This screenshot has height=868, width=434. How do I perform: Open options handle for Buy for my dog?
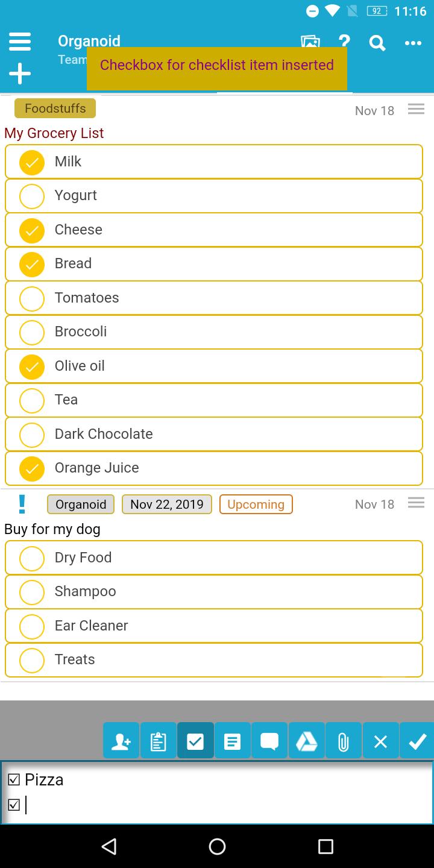tap(416, 503)
